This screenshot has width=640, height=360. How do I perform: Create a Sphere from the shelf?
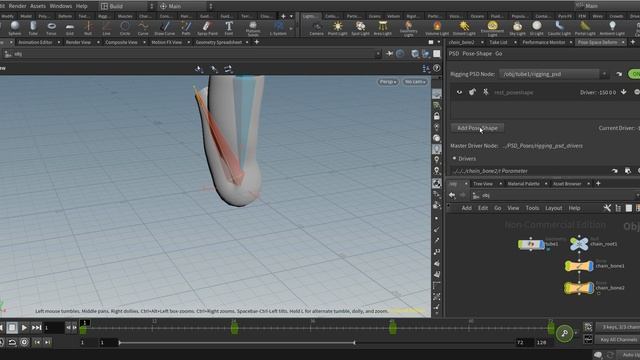point(15,28)
